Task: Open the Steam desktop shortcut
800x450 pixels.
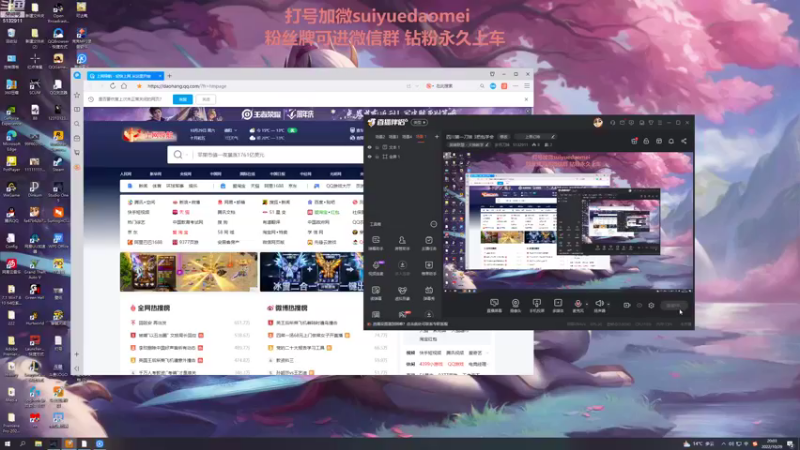Action: (x=58, y=164)
